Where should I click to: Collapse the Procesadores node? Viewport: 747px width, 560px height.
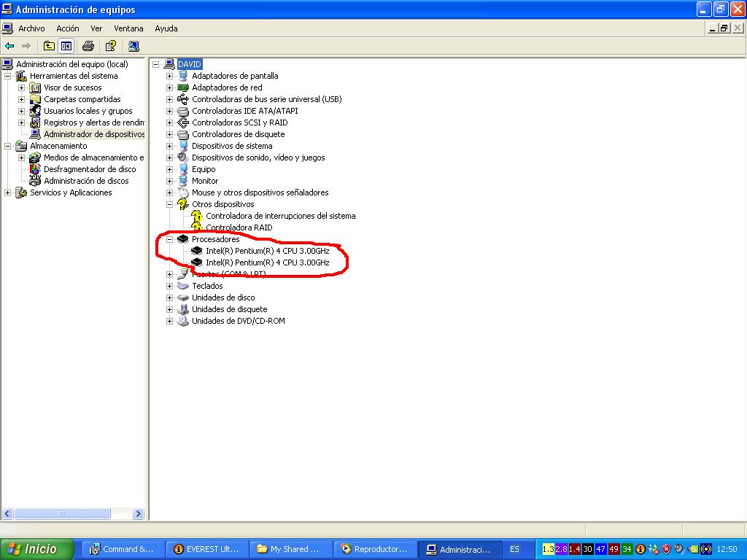pos(169,239)
